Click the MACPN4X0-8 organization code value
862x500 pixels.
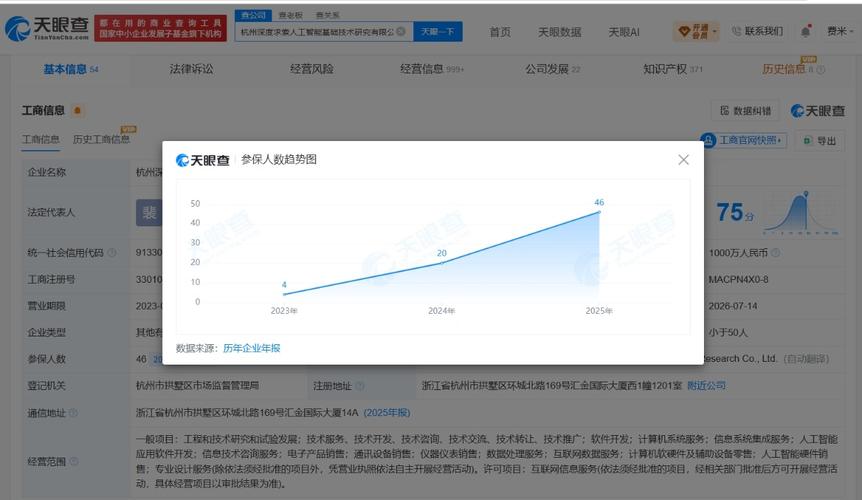(x=738, y=279)
